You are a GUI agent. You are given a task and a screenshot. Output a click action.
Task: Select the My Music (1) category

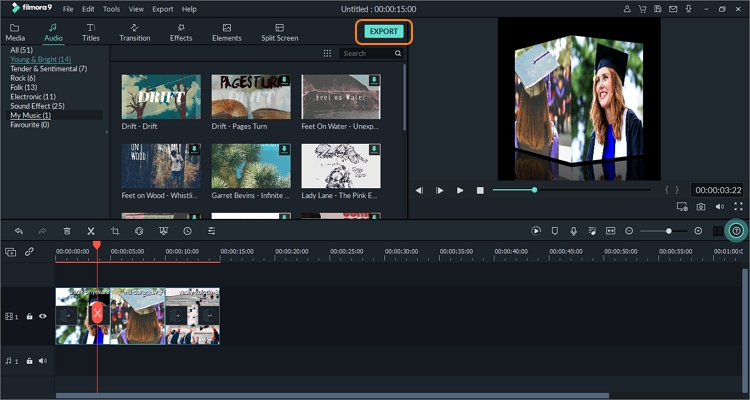(x=31, y=115)
